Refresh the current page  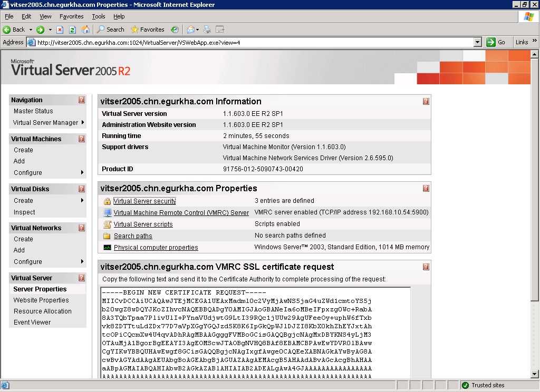click(x=72, y=30)
